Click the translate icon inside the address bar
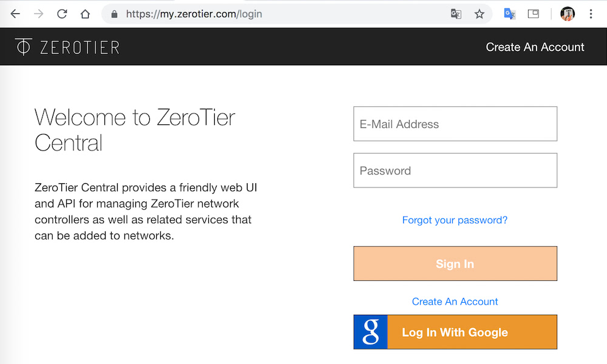 point(456,15)
